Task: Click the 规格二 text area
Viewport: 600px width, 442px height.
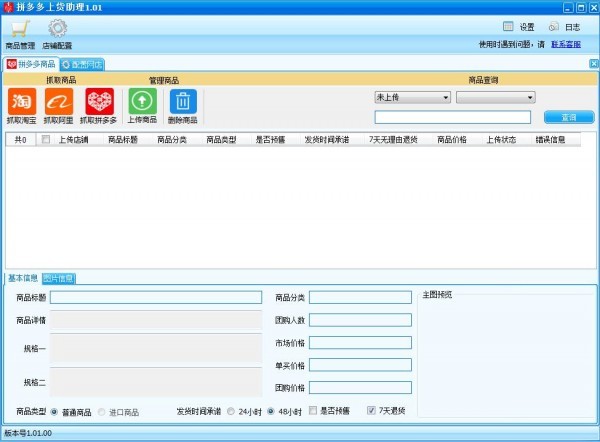Action: [x=156, y=382]
